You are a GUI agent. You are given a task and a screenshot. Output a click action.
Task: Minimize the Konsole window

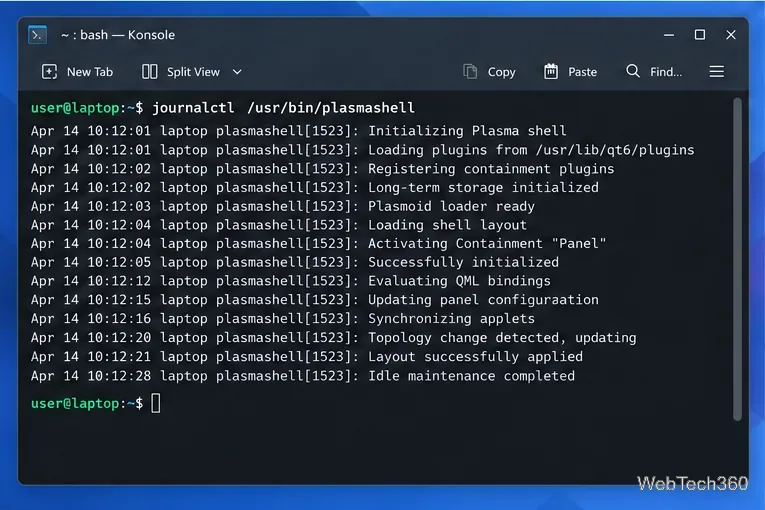click(669, 35)
